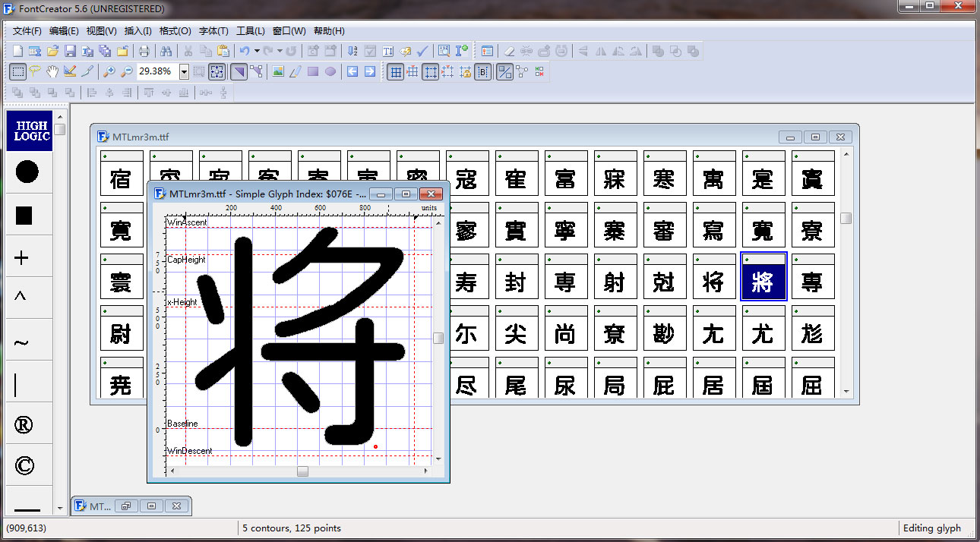The width and height of the screenshot is (980, 542).
Task: Toggle the Snap to Grid button
Action: pyautogui.click(x=413, y=71)
